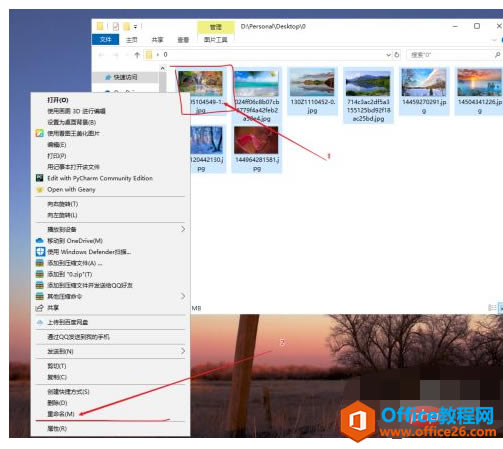This screenshot has width=503, height=449.
Task: Click the archive icon beside 添加到 "0.zip"(T)
Action: coord(40,274)
